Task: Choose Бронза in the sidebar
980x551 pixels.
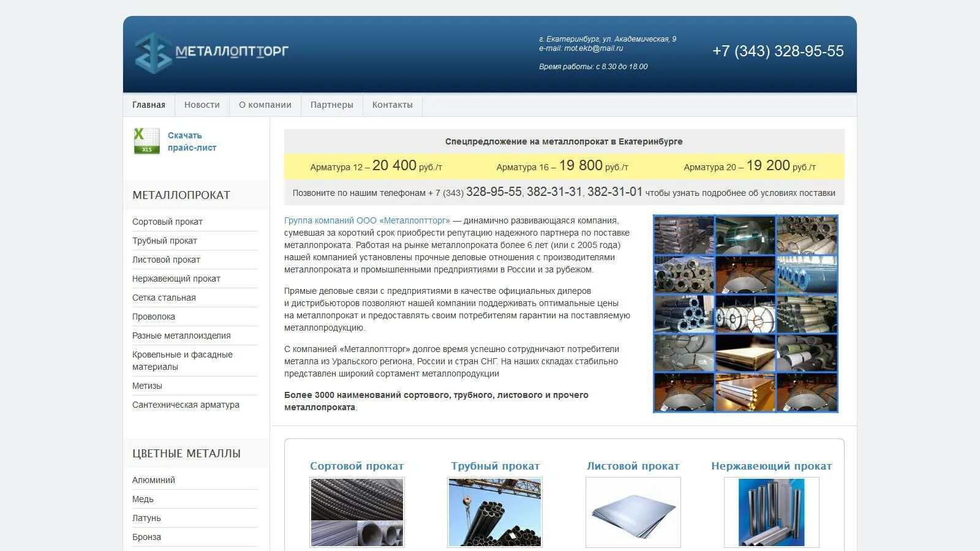Action: point(146,537)
